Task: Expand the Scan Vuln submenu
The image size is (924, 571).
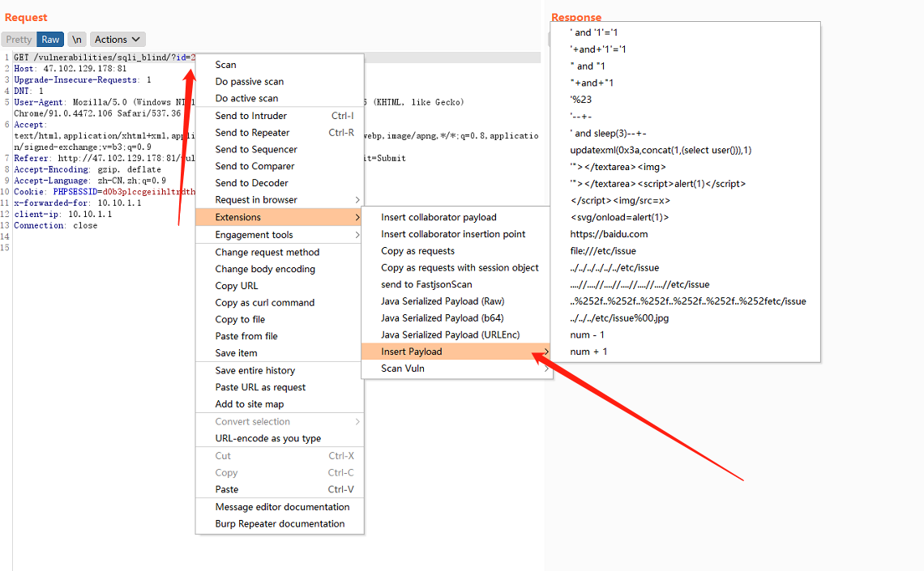Action: pyautogui.click(x=456, y=369)
